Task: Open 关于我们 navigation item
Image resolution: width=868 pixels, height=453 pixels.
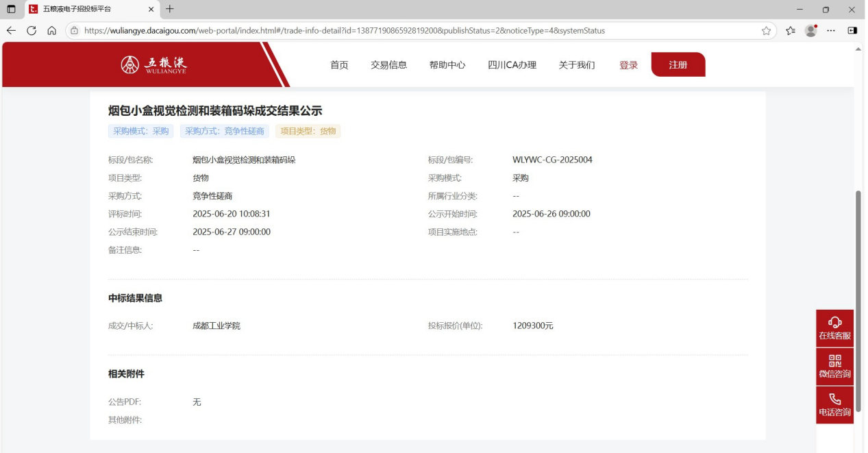Action: (x=576, y=65)
